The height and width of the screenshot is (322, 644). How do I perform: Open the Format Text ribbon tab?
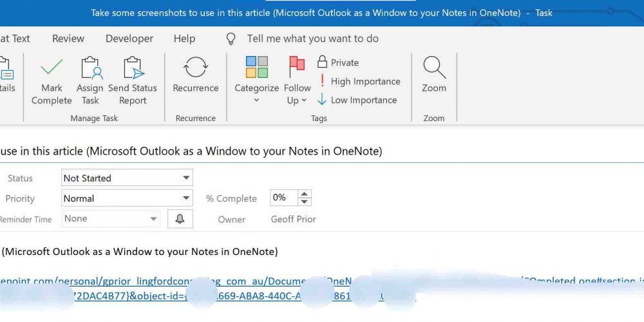click(15, 39)
